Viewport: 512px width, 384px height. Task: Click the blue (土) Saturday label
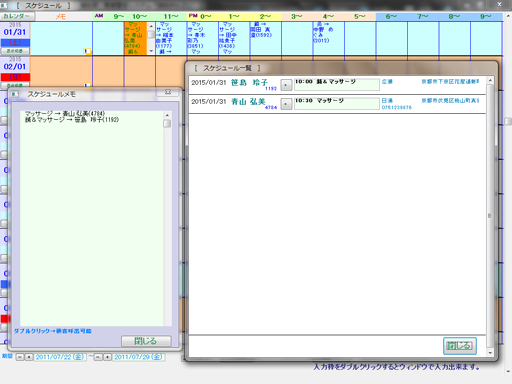(x=15, y=42)
